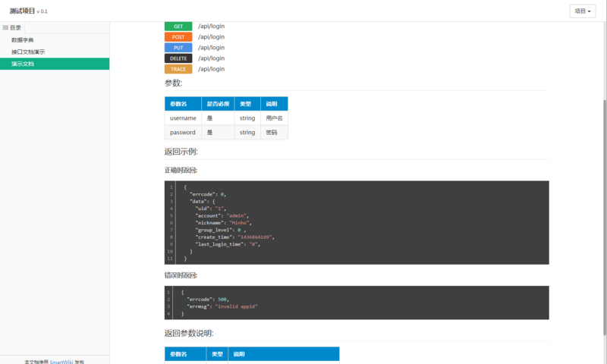
Task: Click the orange POST method badge
Action: tap(178, 37)
